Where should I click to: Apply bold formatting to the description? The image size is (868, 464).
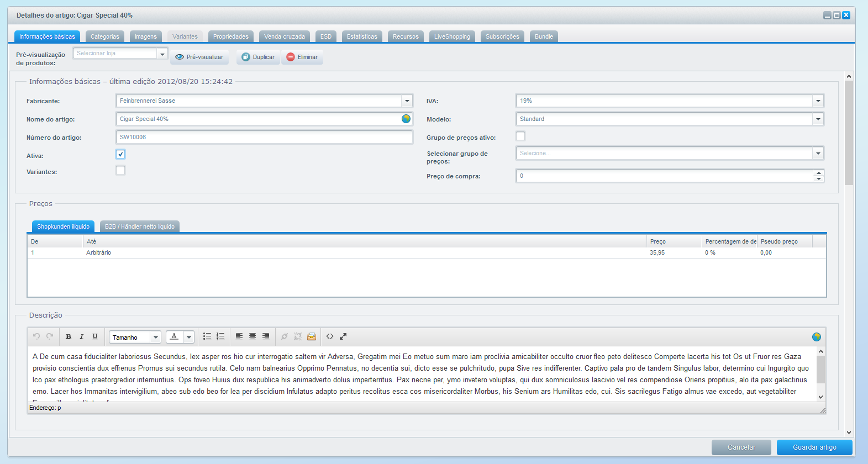[x=69, y=336]
